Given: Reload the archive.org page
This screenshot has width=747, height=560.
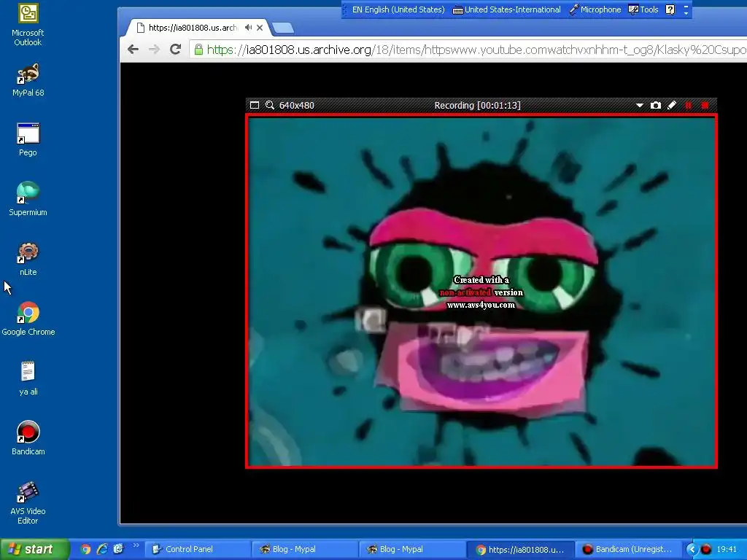Looking at the screenshot, I should coord(175,49).
